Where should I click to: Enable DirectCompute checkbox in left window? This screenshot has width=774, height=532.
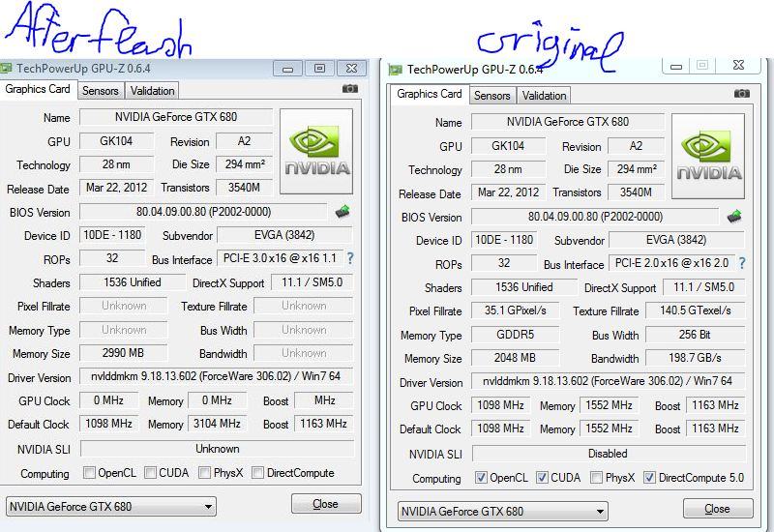(x=257, y=473)
